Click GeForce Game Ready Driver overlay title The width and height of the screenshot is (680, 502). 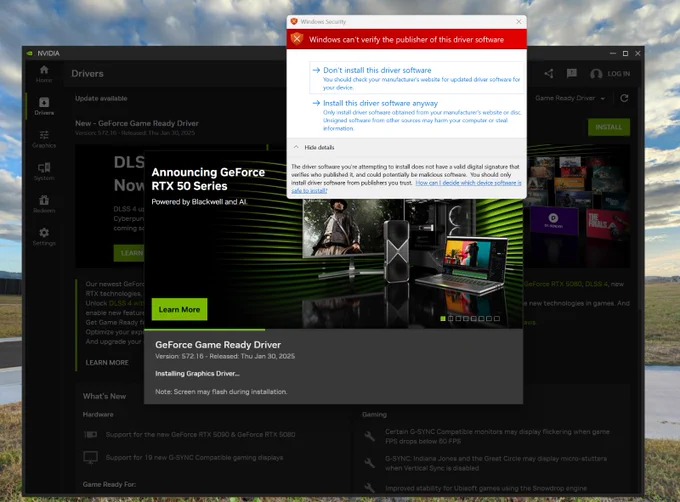pyautogui.click(x=218, y=345)
